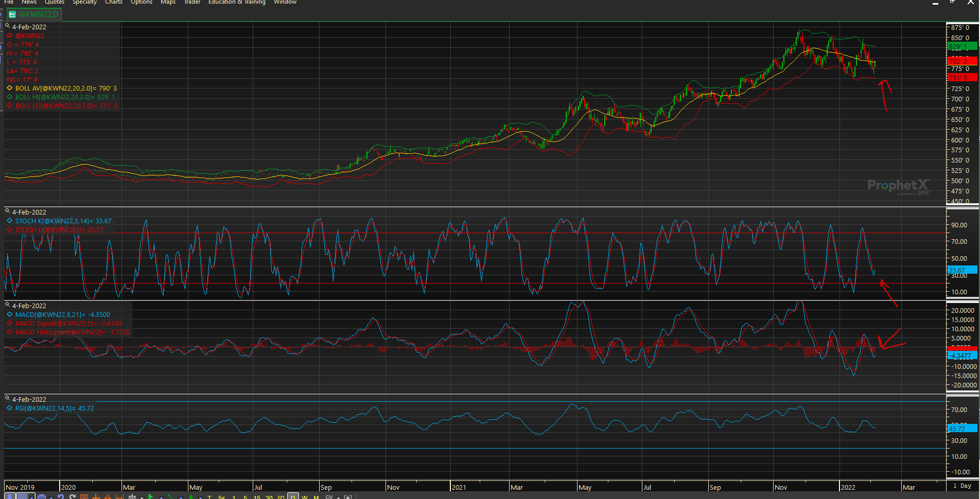This screenshot has width=980, height=499.
Task: Click the blue 35.67 stochastic value label
Action: click(962, 270)
